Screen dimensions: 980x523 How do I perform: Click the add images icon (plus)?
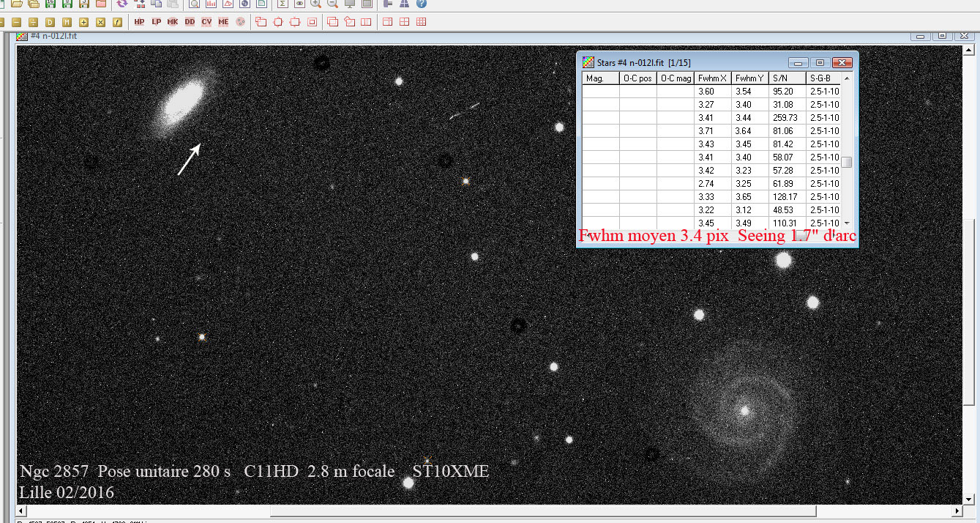[x=84, y=22]
